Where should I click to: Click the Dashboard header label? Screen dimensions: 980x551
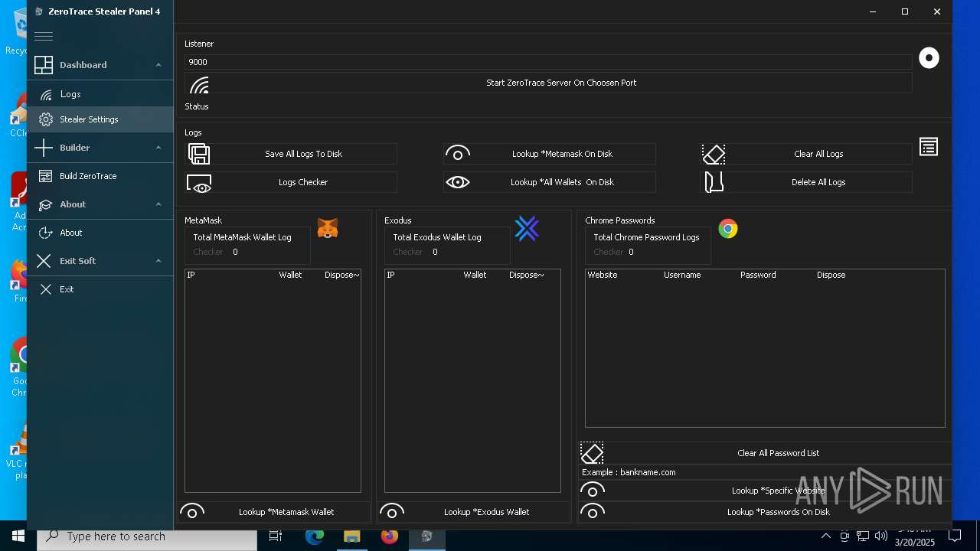coord(83,65)
